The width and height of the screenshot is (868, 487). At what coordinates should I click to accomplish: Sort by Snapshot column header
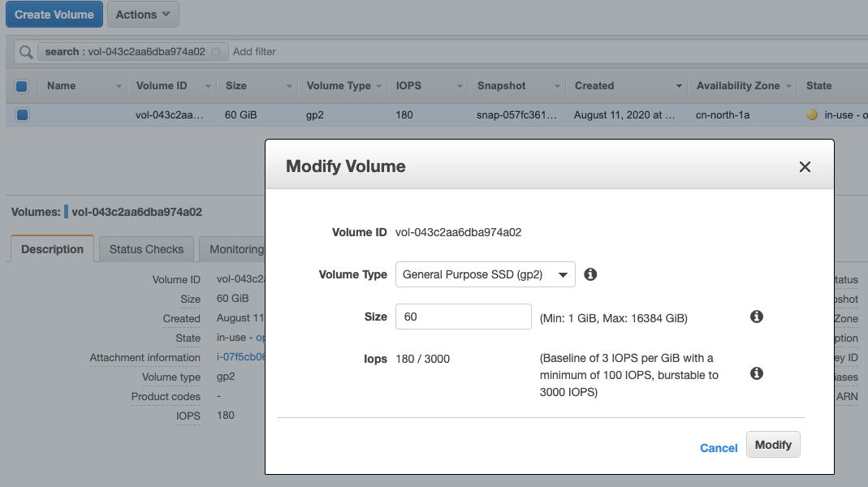tap(502, 86)
